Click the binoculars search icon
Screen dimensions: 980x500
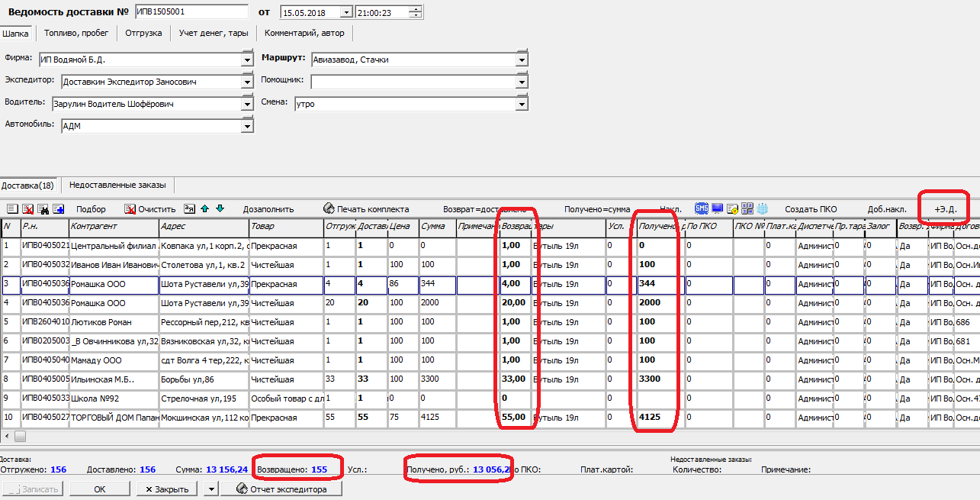43,209
